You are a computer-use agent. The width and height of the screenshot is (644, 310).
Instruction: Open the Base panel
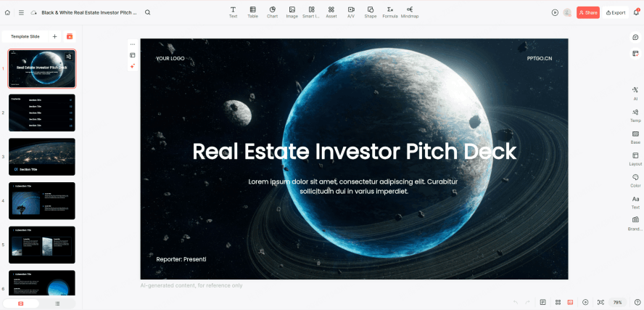(x=635, y=137)
